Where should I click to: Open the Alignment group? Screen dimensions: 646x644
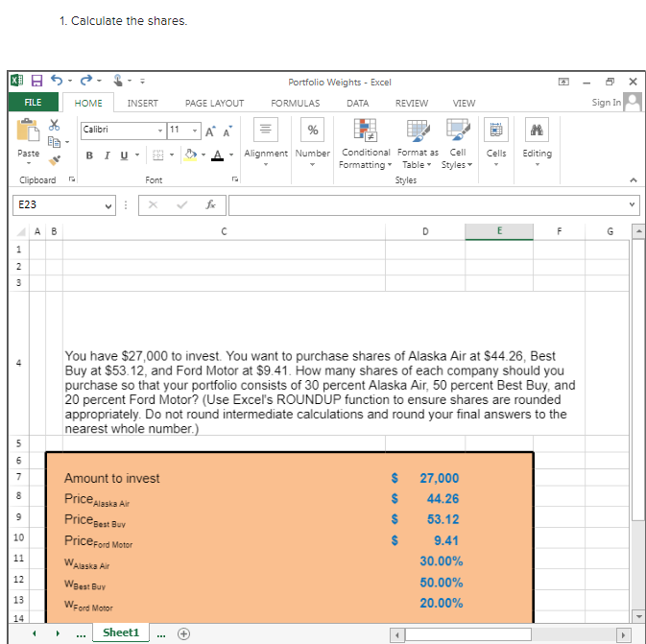pyautogui.click(x=266, y=142)
